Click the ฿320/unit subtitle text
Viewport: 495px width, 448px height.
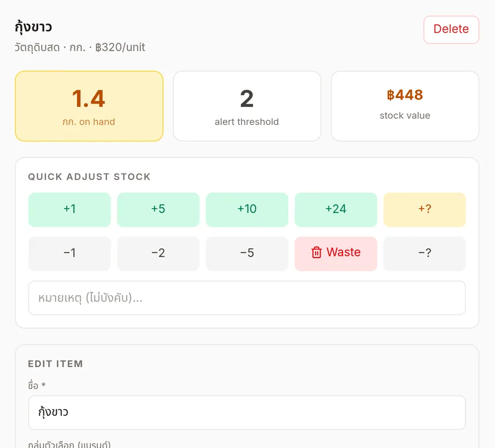tap(120, 47)
